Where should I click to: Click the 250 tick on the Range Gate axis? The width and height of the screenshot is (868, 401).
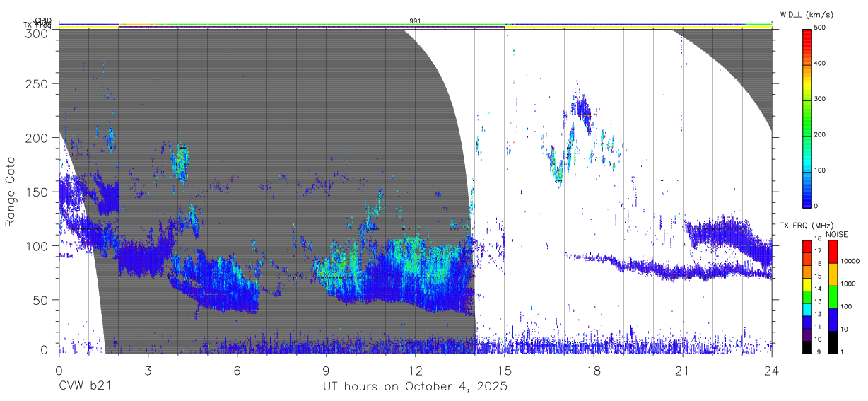coord(36,83)
